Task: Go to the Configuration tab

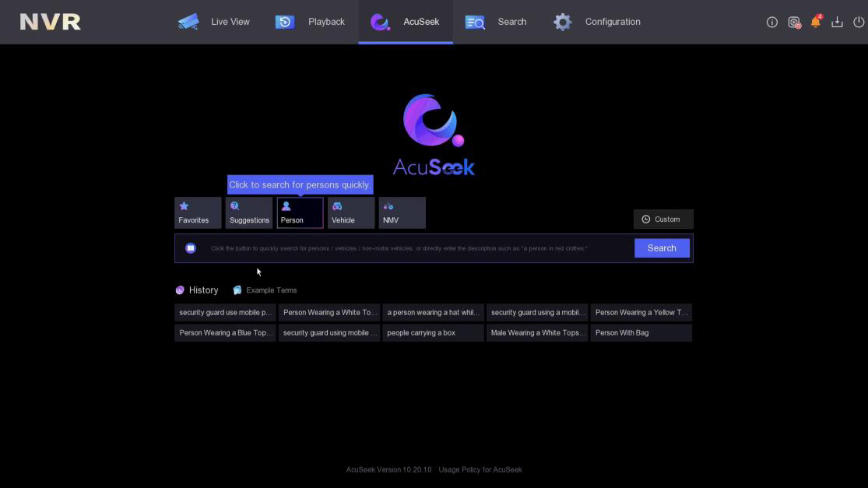Action: pos(597,22)
